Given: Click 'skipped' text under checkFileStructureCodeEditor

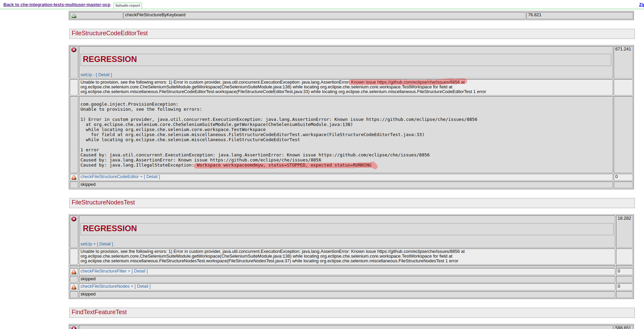Looking at the screenshot, I should (x=88, y=184).
